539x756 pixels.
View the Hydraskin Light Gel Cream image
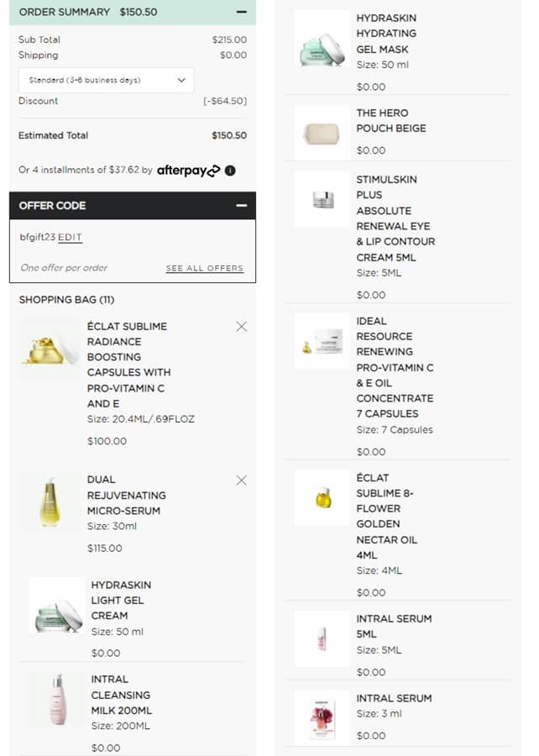56,606
